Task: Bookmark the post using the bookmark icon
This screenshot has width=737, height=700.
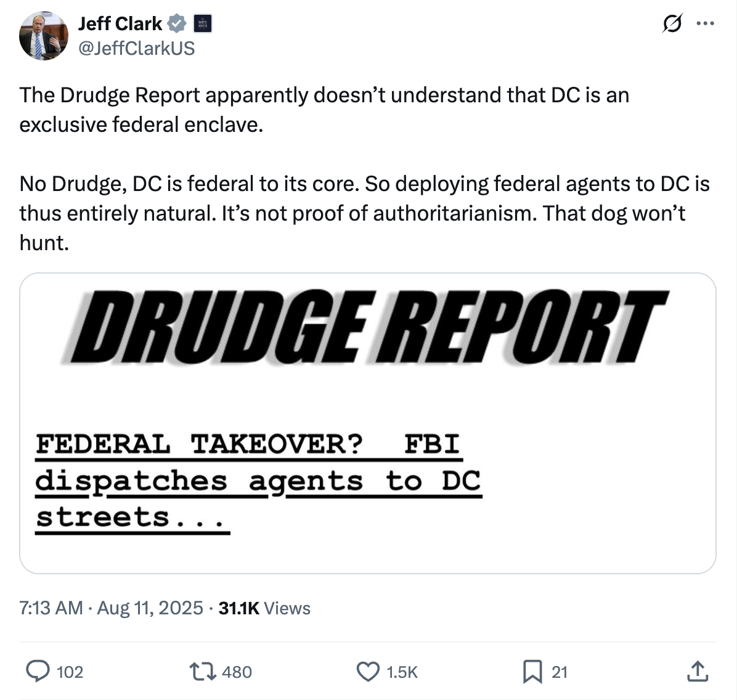Action: (x=532, y=671)
